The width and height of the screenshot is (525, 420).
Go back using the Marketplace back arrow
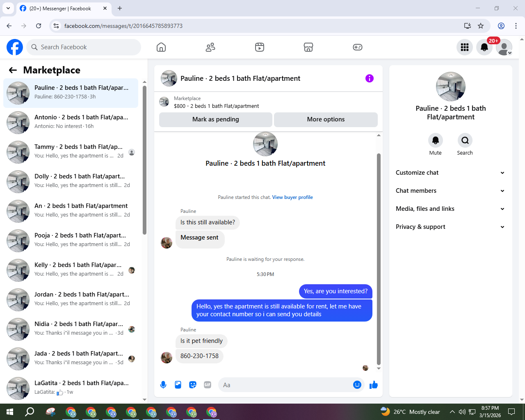(13, 70)
